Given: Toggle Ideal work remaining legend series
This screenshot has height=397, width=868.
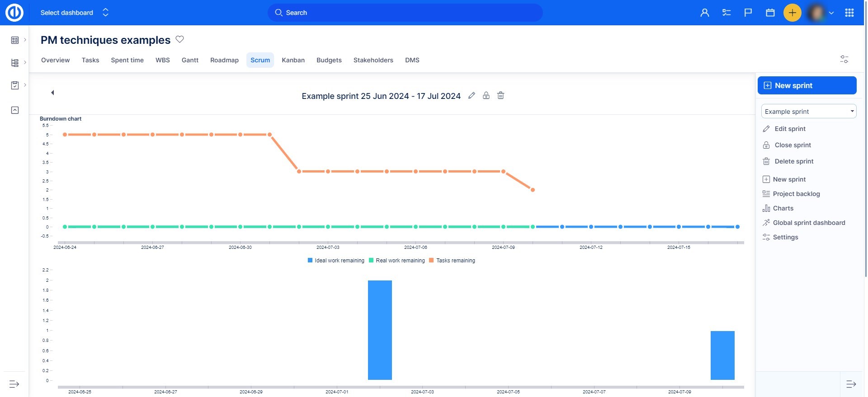Looking at the screenshot, I should [x=336, y=261].
